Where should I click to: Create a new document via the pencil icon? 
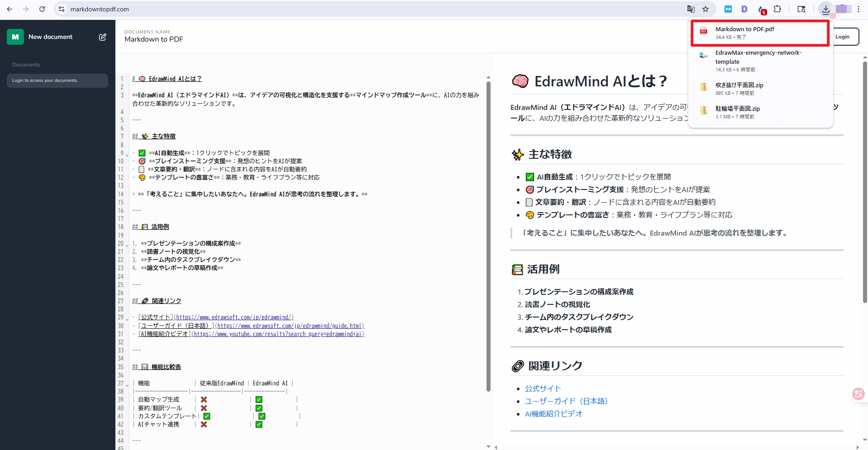(x=103, y=37)
